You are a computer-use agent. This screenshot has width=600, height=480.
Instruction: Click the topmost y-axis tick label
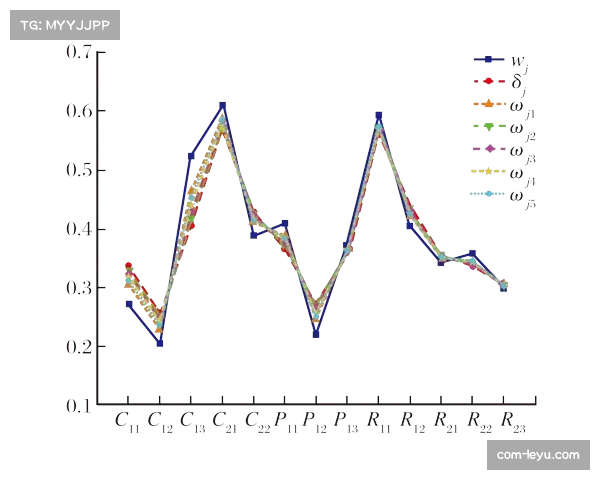click(80, 52)
